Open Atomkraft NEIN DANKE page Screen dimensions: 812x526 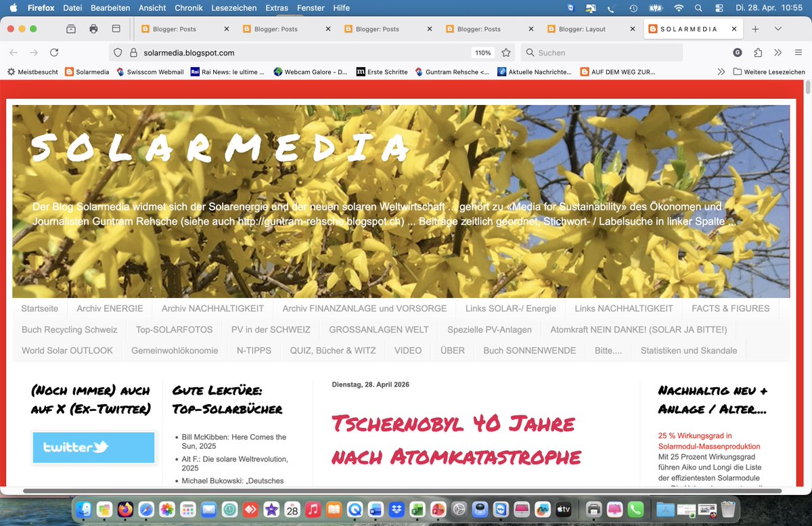(x=638, y=330)
